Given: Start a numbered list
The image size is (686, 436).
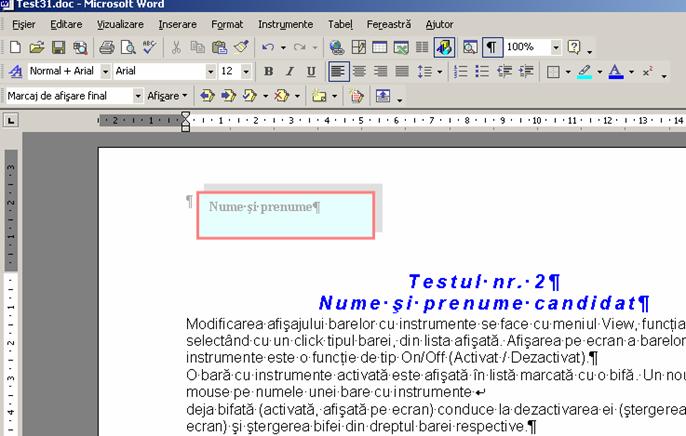Looking at the screenshot, I should (461, 72).
